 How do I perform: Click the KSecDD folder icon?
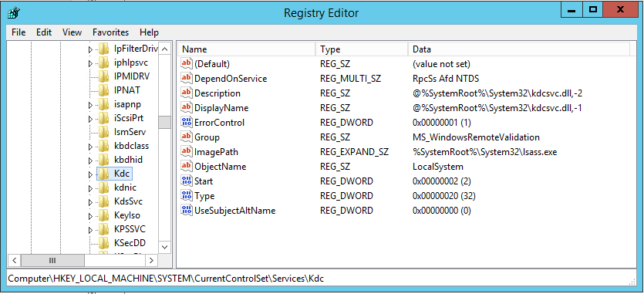pyautogui.click(x=104, y=243)
